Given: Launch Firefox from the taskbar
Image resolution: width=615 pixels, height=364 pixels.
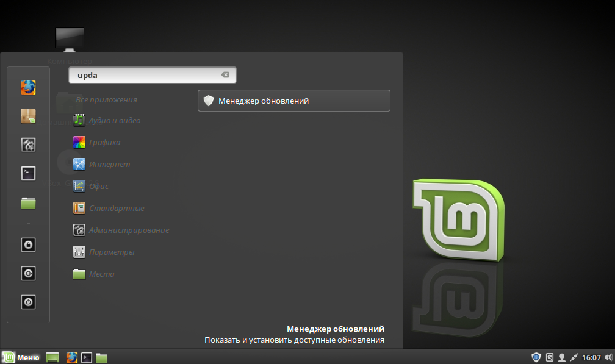Looking at the screenshot, I should [71, 357].
